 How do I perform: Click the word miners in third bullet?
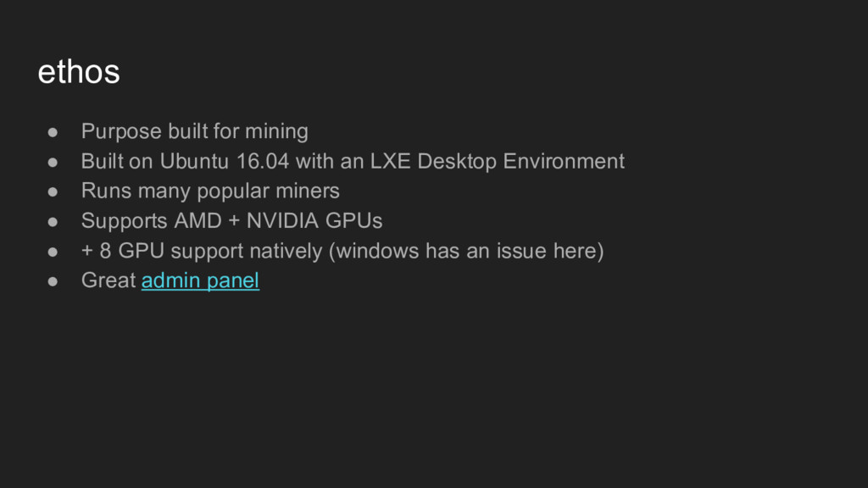coord(307,191)
